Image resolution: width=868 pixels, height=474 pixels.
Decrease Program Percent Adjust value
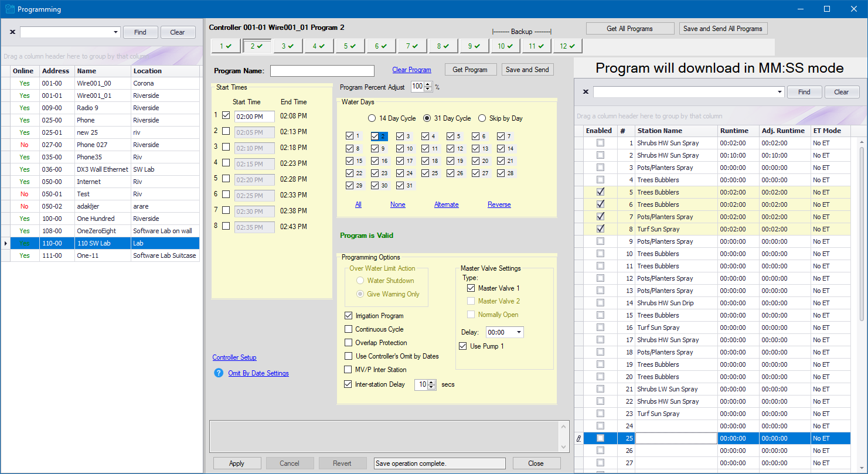coord(428,89)
